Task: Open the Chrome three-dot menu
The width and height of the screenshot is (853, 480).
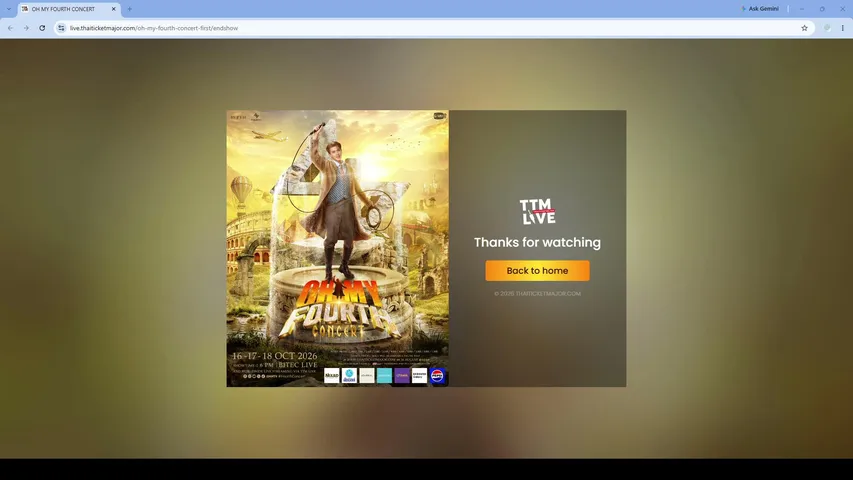Action: (x=842, y=28)
